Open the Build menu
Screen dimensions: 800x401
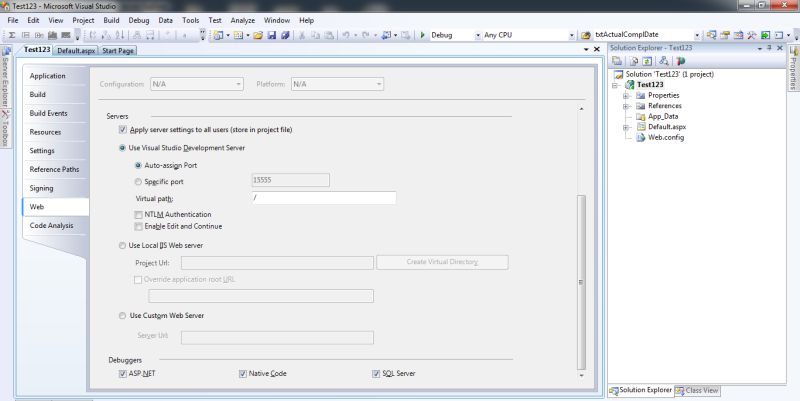tap(111, 20)
